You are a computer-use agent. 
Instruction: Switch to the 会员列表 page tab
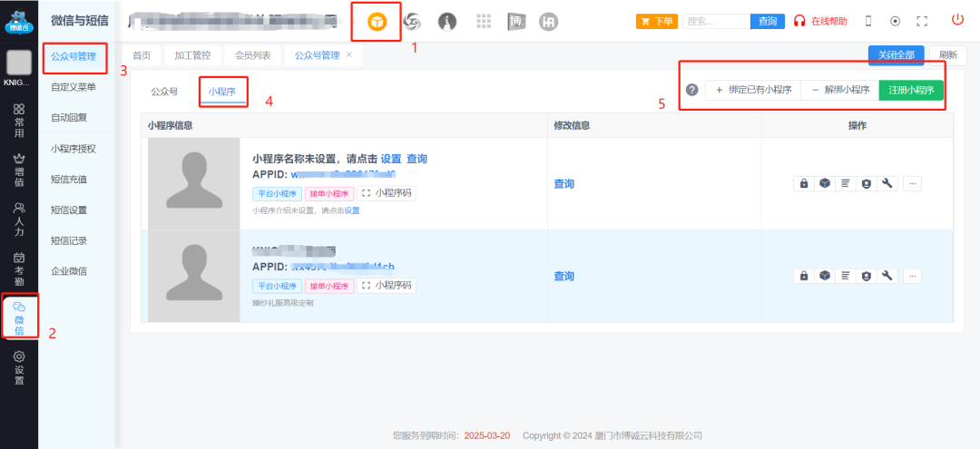pos(252,55)
